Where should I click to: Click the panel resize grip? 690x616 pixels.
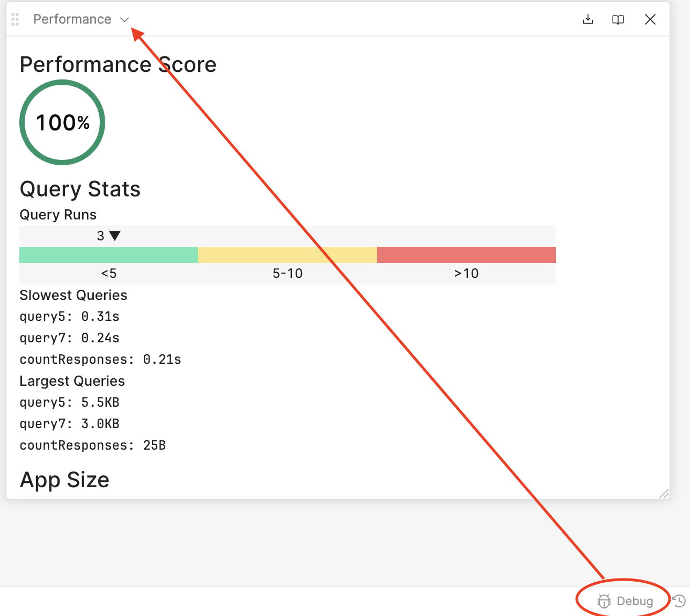coord(664,494)
